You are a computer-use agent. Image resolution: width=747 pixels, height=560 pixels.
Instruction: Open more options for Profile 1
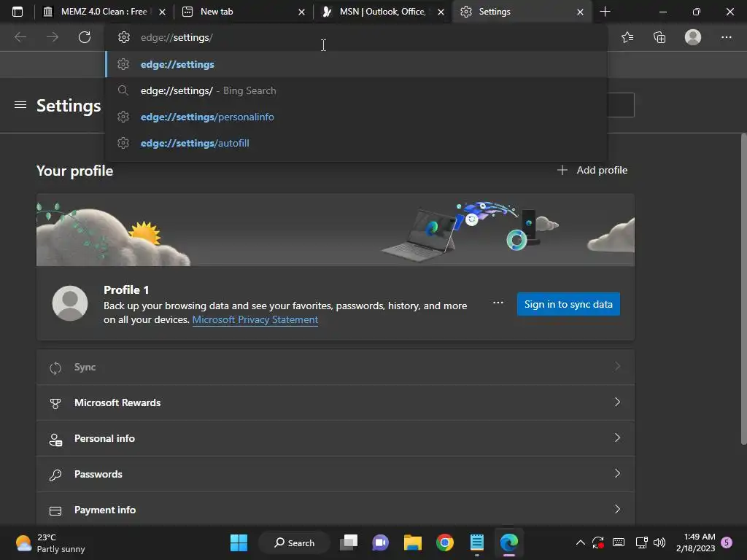coord(498,303)
